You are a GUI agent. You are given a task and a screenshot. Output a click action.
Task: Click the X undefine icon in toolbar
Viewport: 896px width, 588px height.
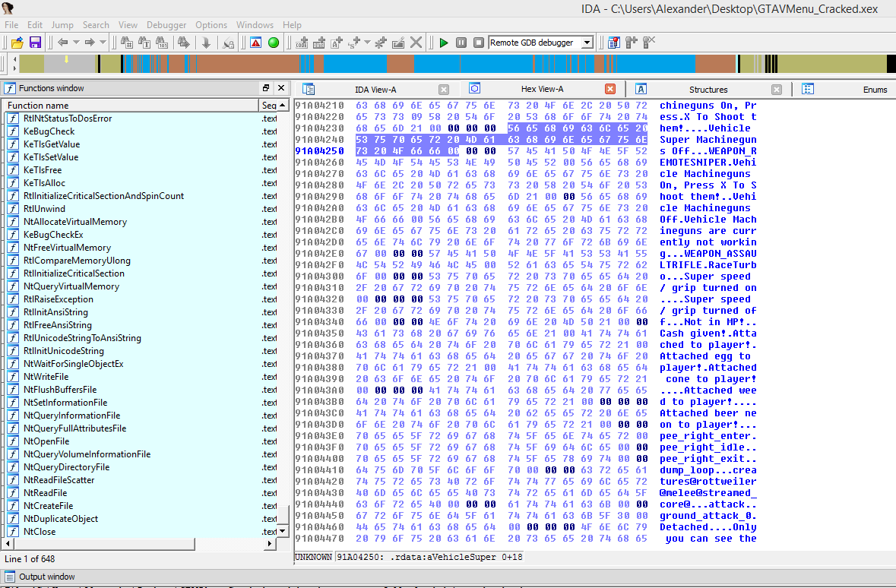point(416,43)
